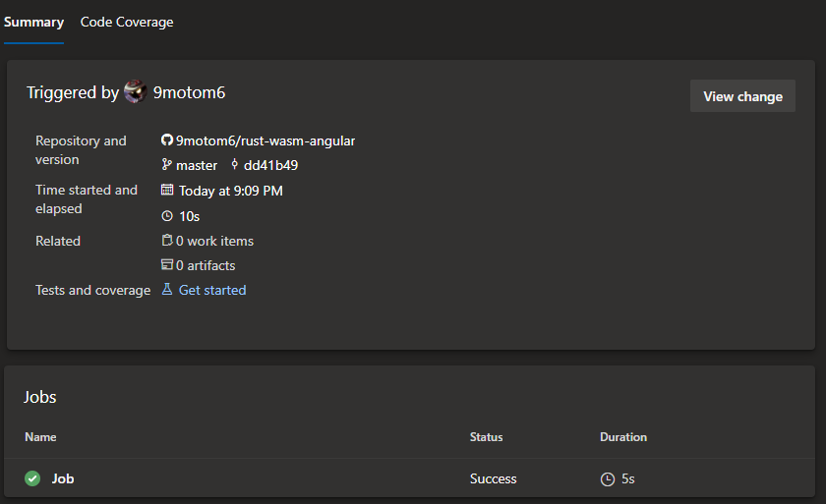The width and height of the screenshot is (826, 504).
Task: Click the duration clock icon for Job
Action: pos(608,478)
